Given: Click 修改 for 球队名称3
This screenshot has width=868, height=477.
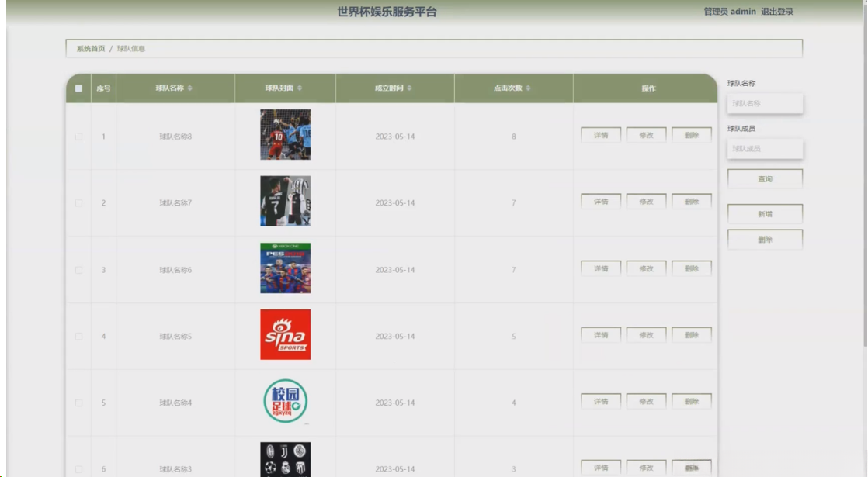Looking at the screenshot, I should pos(647,468).
